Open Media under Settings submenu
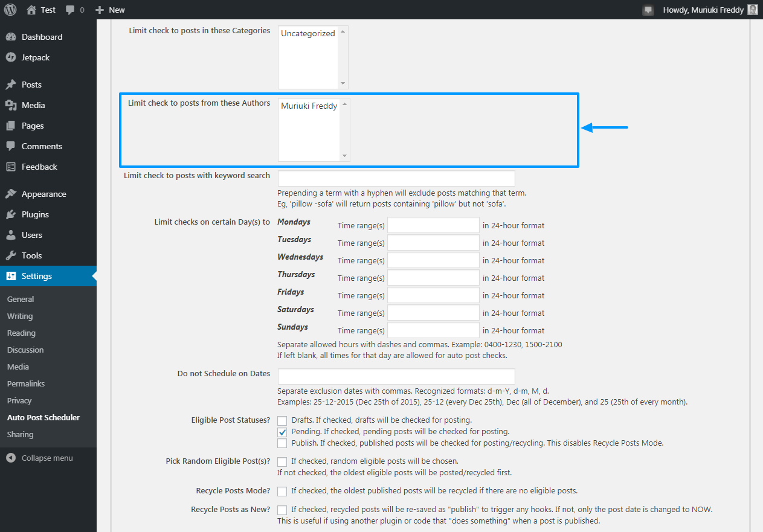763x532 pixels. pos(18,367)
